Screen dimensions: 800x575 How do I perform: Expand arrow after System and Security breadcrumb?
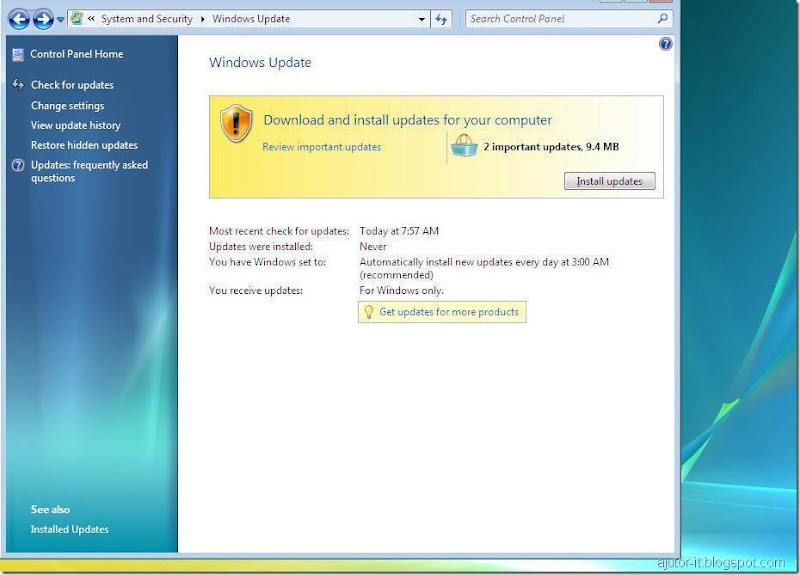pos(203,19)
